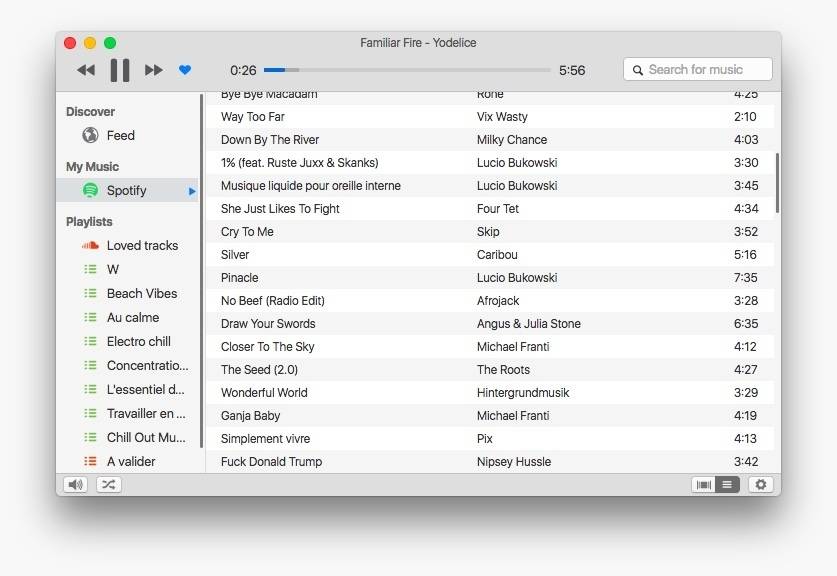Click the 5:56 total time label

[x=572, y=70]
